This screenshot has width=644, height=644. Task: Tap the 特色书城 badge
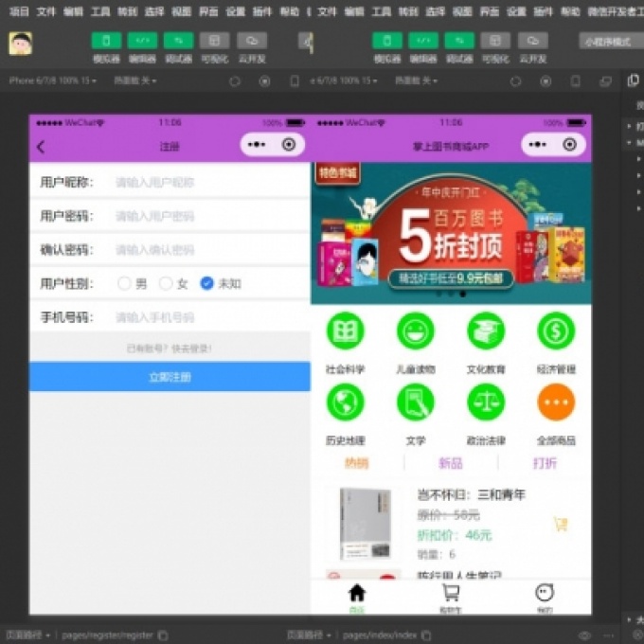pos(337,173)
